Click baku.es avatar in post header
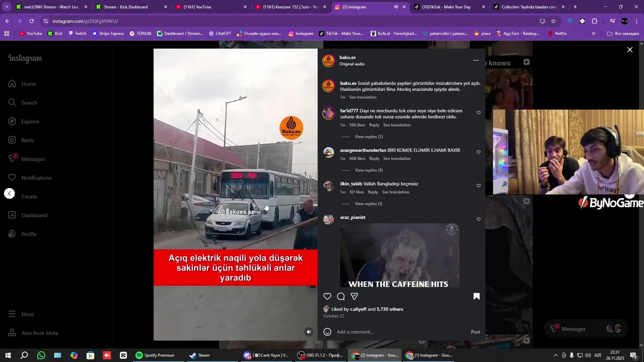Viewport: 644px width, 362px height. [329, 61]
